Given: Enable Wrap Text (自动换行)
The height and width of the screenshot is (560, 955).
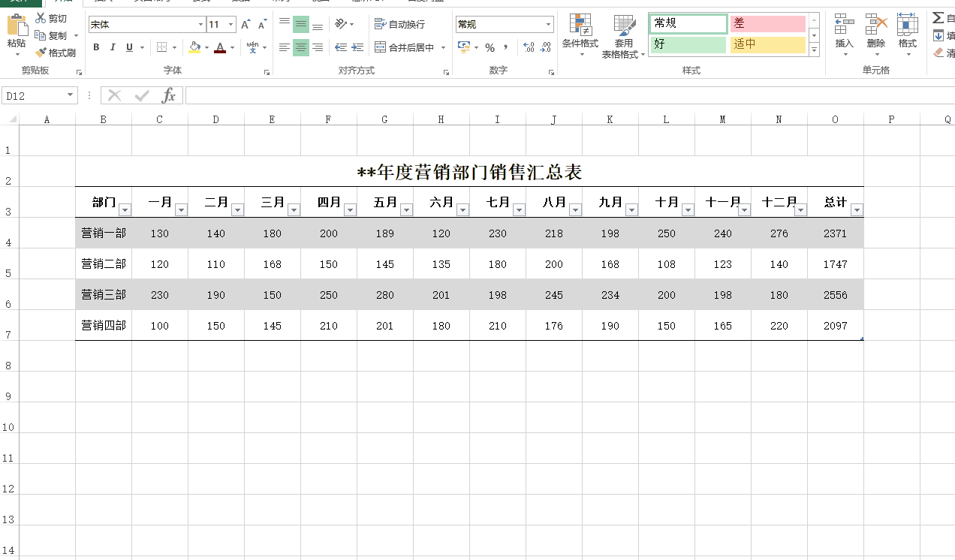Looking at the screenshot, I should tap(400, 24).
